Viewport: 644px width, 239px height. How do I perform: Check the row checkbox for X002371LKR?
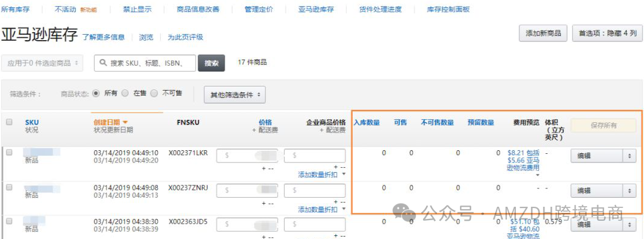click(x=9, y=152)
